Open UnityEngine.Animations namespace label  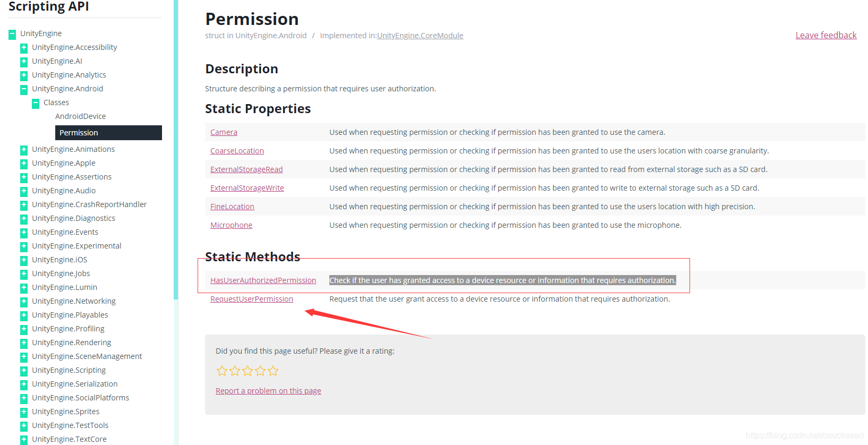pos(73,149)
